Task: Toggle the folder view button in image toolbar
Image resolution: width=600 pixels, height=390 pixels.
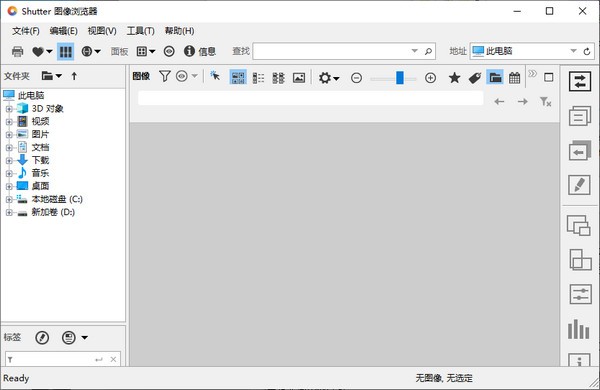Action: pyautogui.click(x=495, y=78)
